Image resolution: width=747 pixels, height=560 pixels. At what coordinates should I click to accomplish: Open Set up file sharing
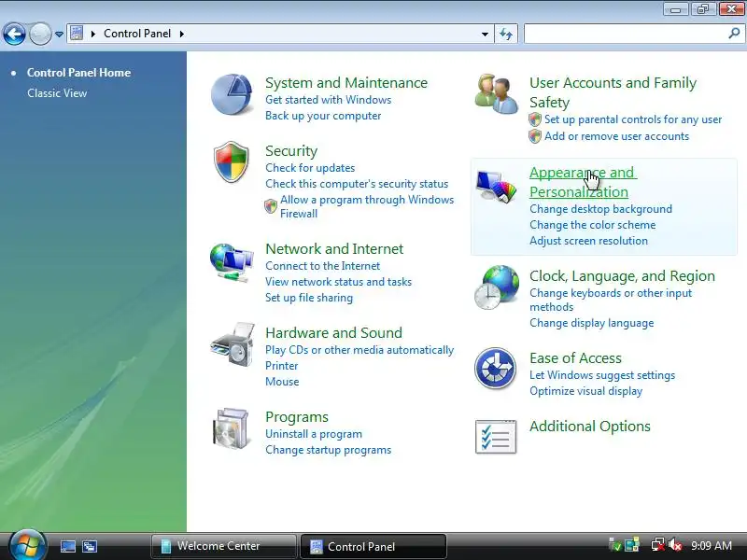pyautogui.click(x=309, y=298)
